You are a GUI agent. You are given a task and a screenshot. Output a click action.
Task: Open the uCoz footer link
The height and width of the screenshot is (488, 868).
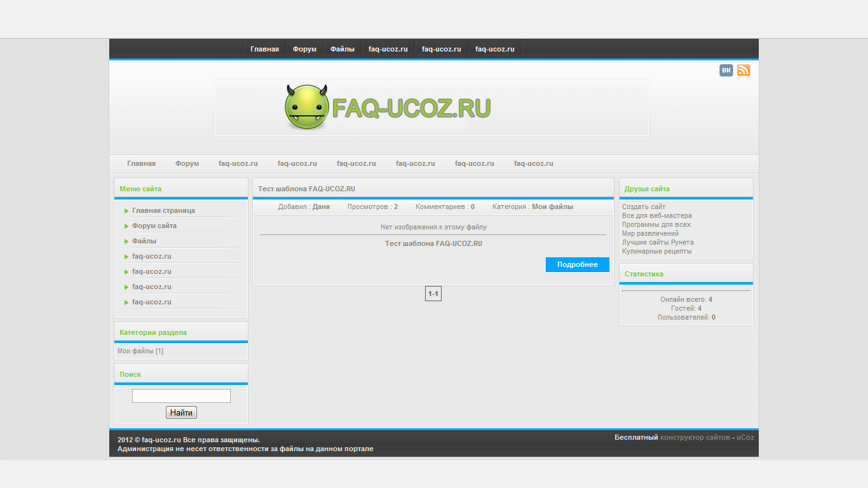(x=745, y=437)
